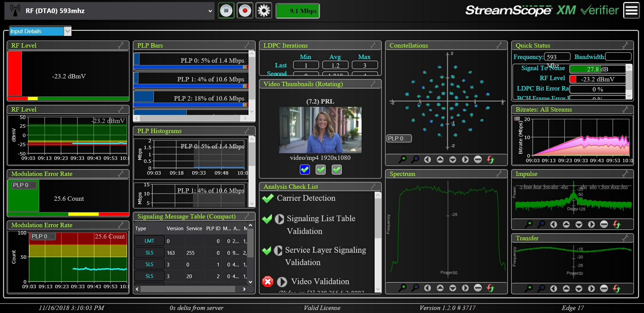
Task: Select the SLS row with service 20
Action: pyautogui.click(x=191, y=276)
